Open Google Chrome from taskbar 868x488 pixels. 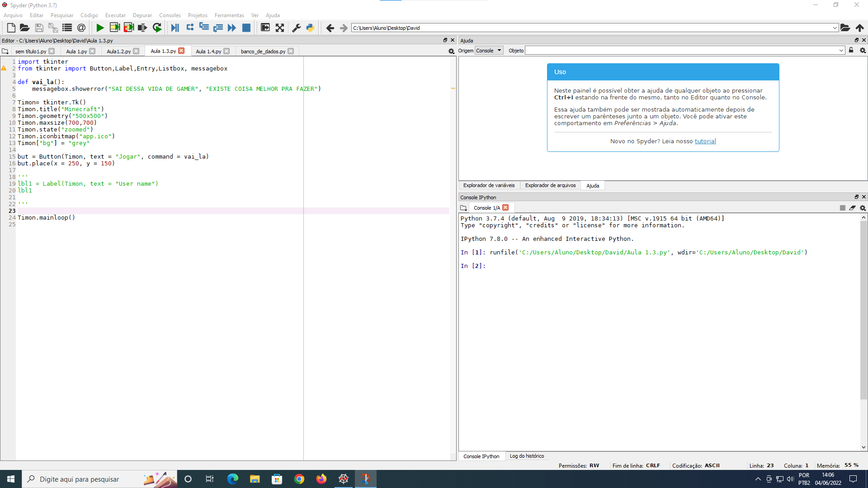pyautogui.click(x=299, y=479)
